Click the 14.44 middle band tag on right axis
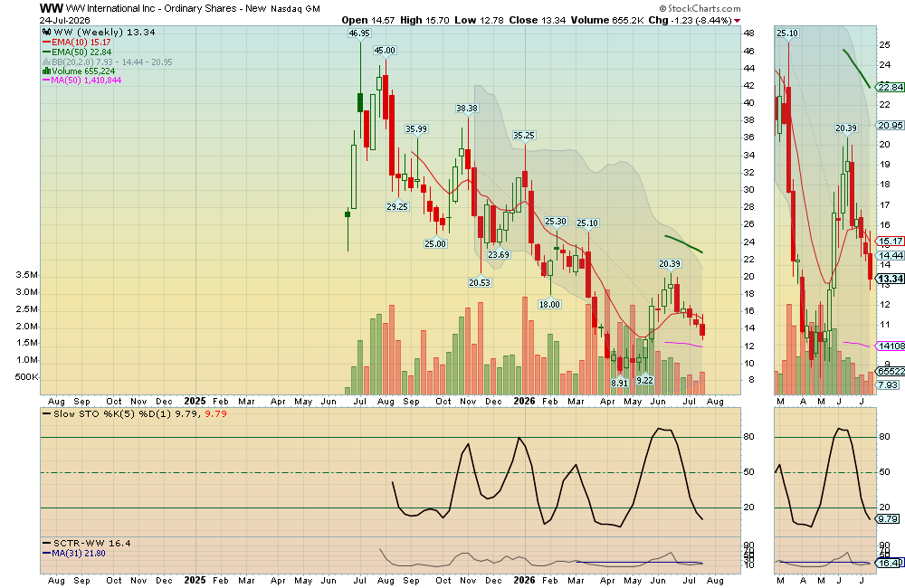The image size is (905, 588). [x=891, y=255]
